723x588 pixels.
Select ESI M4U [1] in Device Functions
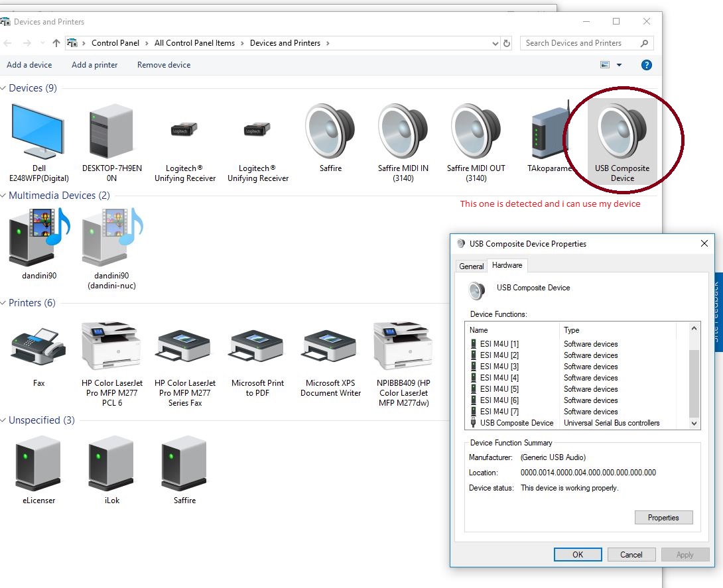pos(570,344)
